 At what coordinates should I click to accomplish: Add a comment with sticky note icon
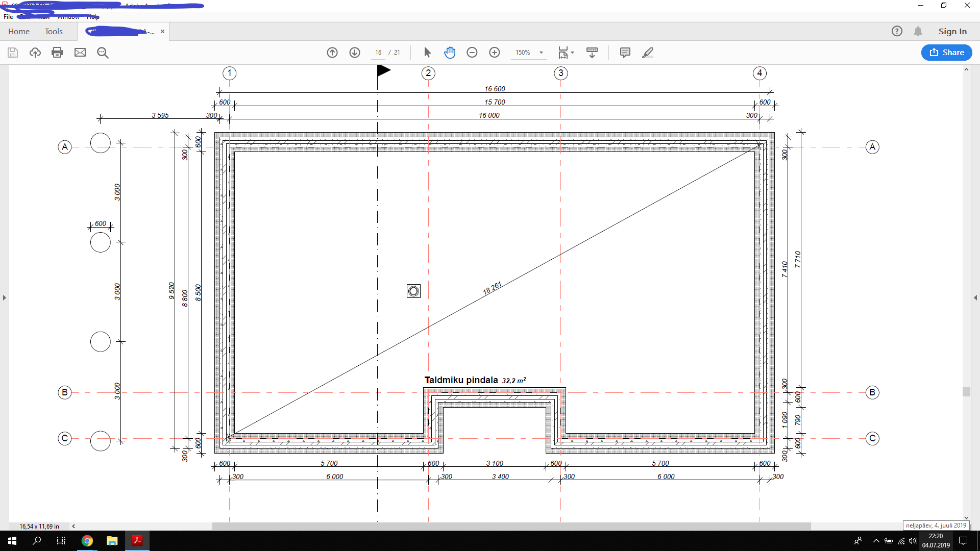(x=625, y=53)
